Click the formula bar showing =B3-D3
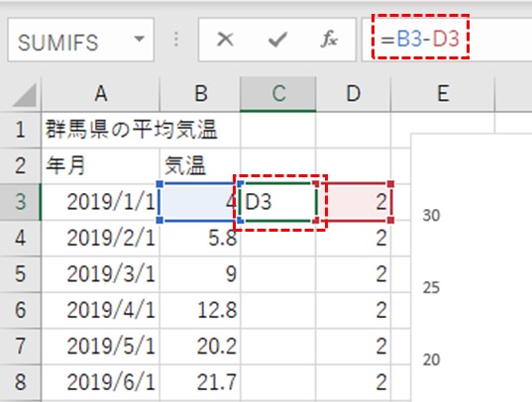Image resolution: width=532 pixels, height=402 pixels. tap(447, 40)
